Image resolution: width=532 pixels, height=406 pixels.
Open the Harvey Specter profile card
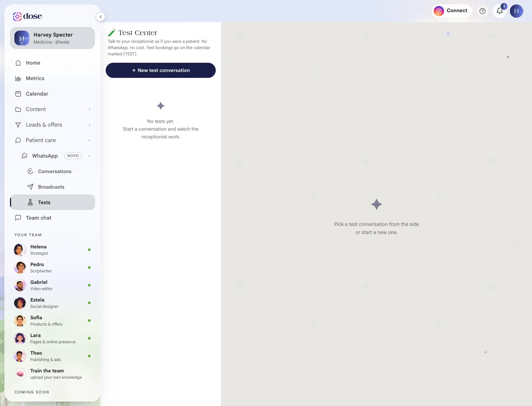[x=52, y=38]
